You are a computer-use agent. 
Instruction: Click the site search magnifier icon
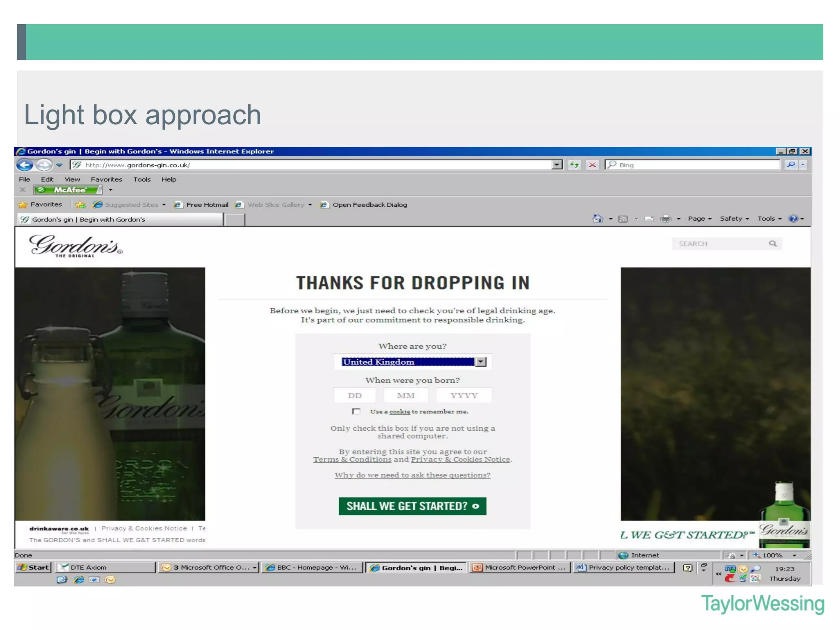773,244
